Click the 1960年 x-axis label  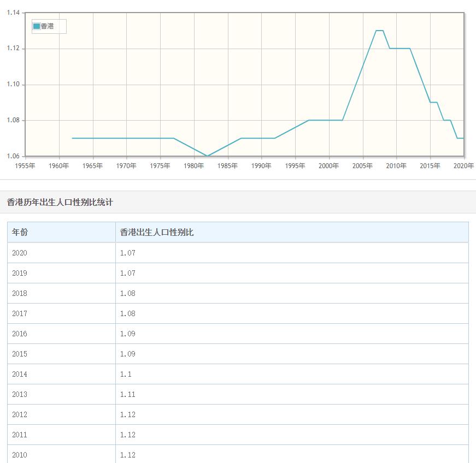click(x=58, y=166)
